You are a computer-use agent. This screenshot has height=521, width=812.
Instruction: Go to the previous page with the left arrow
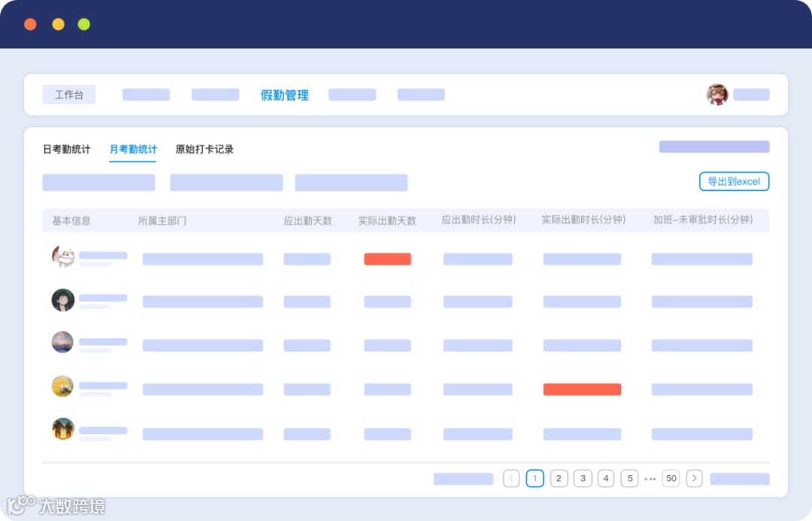pos(511,478)
